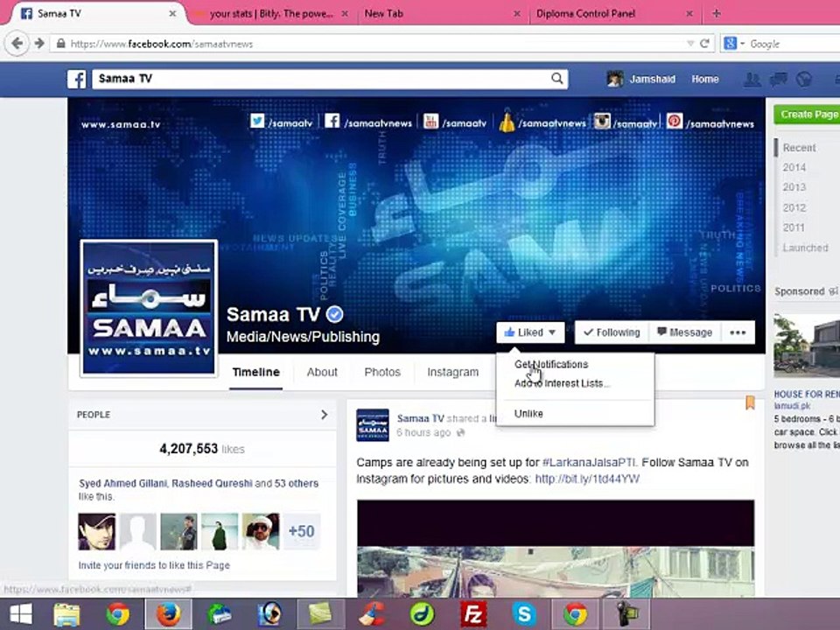Open notifications globe icon
Viewport: 840px width, 630px height.
pyautogui.click(x=803, y=80)
